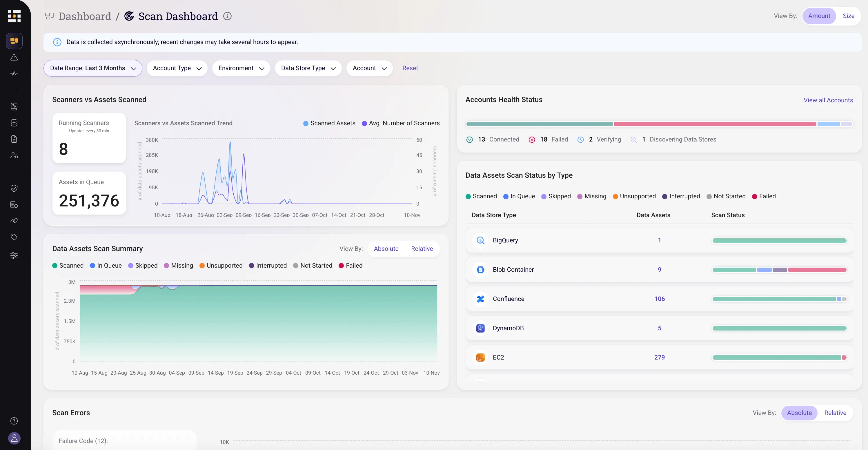868x450 pixels.
Task: Set Scan Summary view to Relative
Action: point(422,248)
